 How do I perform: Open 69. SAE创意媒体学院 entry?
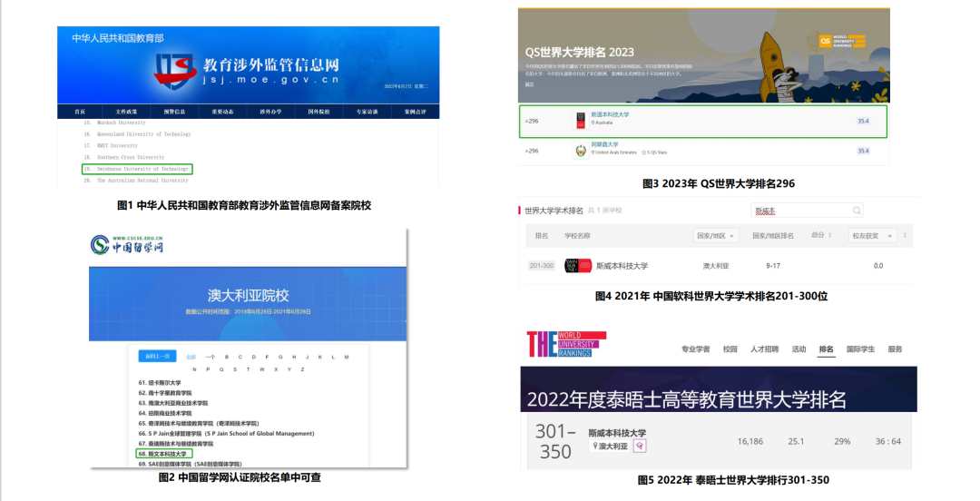(190, 464)
